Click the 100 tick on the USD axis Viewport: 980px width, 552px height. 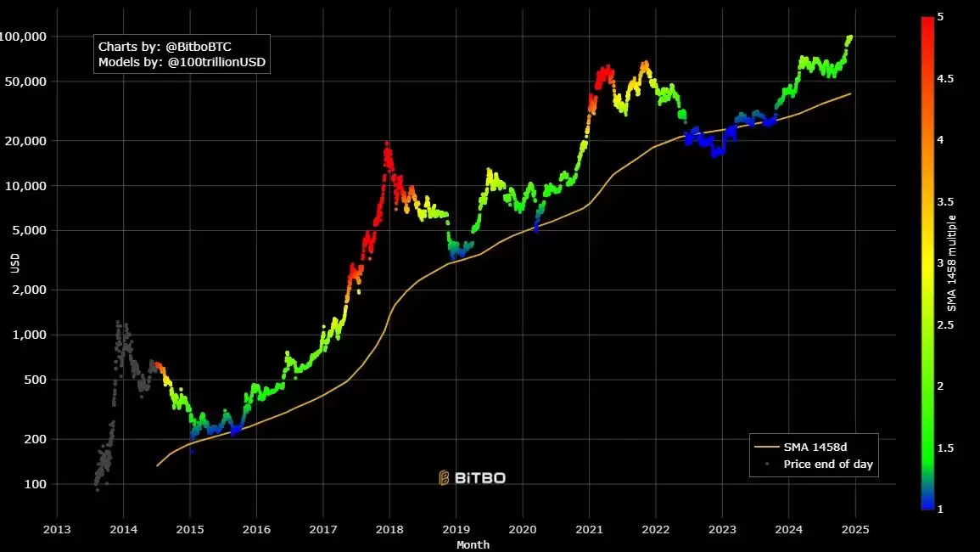point(35,484)
